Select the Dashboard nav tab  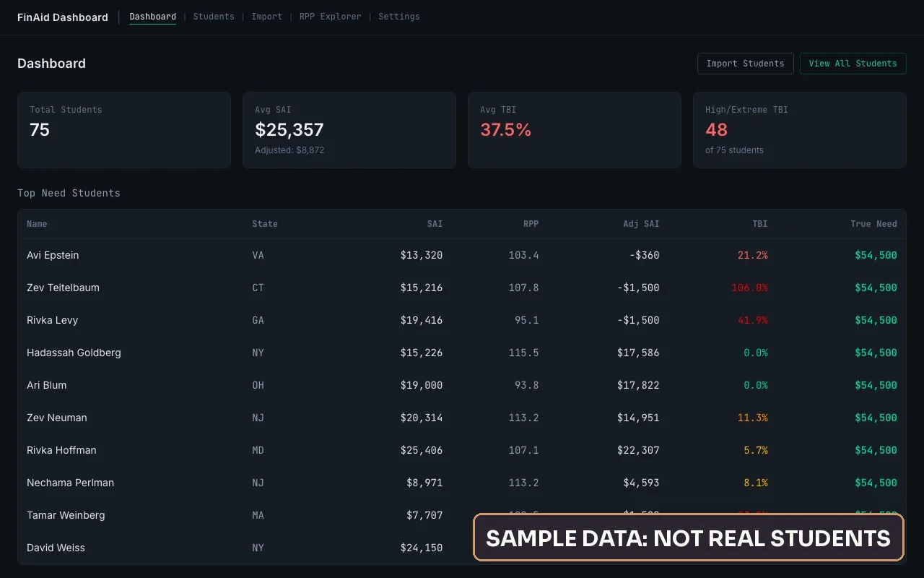153,17
